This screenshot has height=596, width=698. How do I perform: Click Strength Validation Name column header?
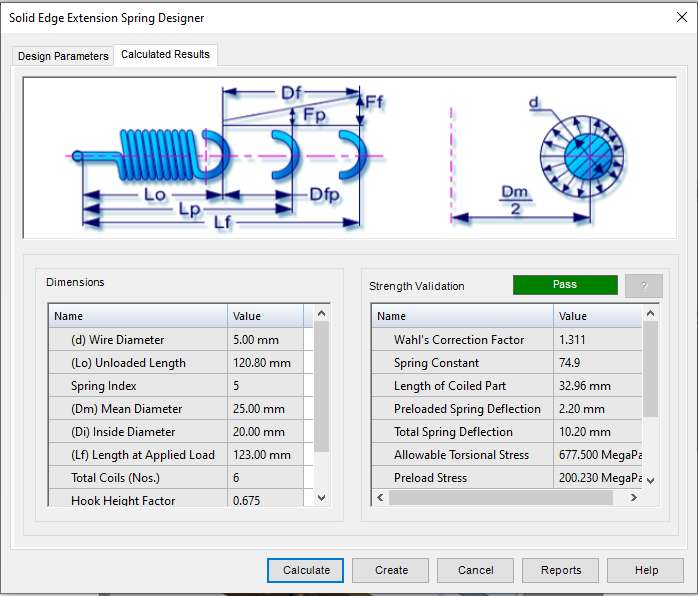point(463,316)
